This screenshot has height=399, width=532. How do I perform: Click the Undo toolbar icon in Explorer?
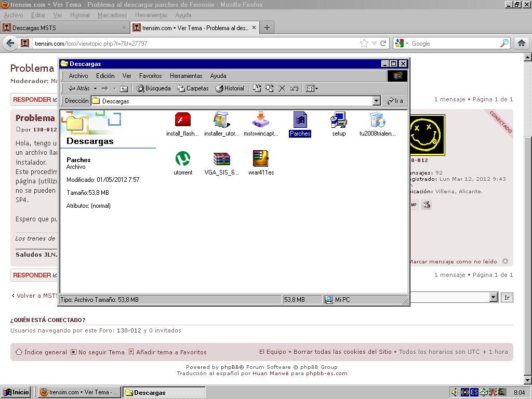click(294, 89)
